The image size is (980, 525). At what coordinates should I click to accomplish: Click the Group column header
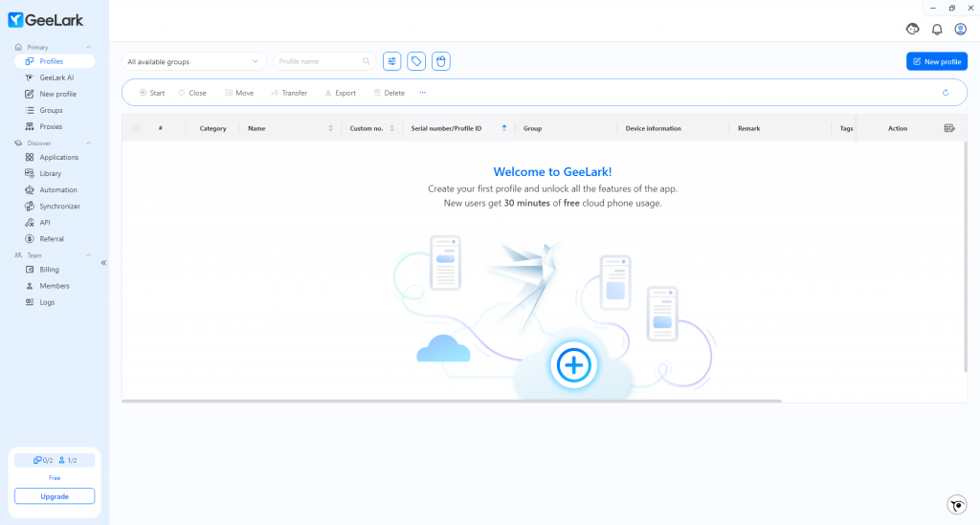pyautogui.click(x=532, y=128)
